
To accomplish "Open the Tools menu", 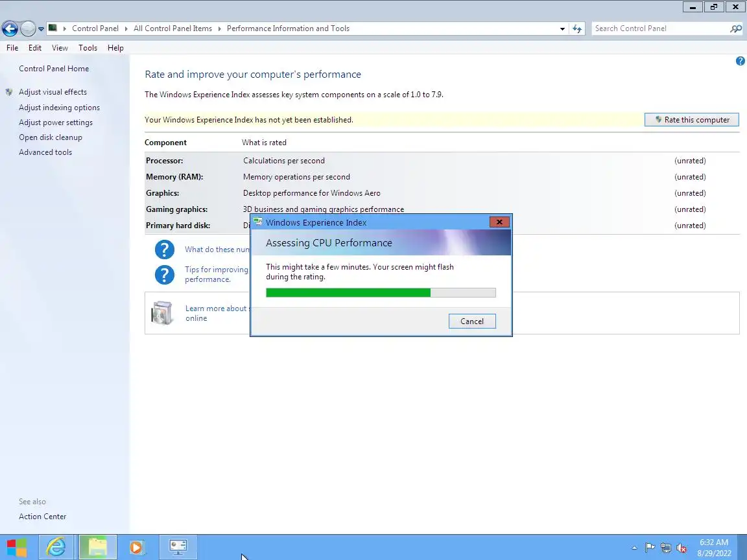I will pyautogui.click(x=88, y=47).
